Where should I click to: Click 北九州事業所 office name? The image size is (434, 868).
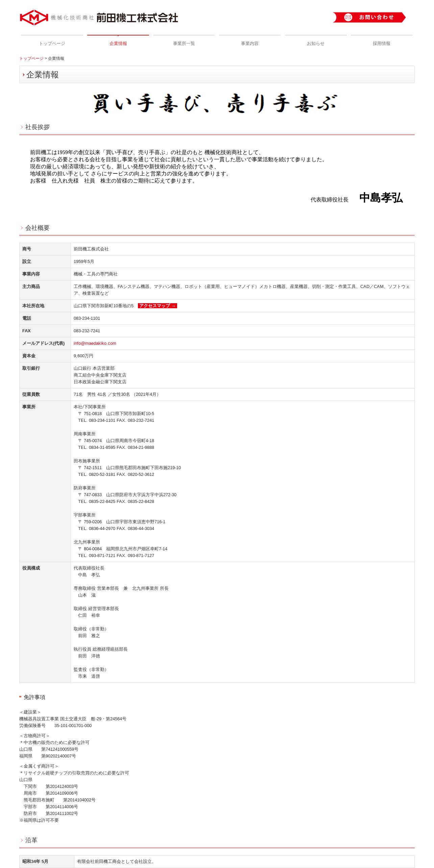[87, 542]
